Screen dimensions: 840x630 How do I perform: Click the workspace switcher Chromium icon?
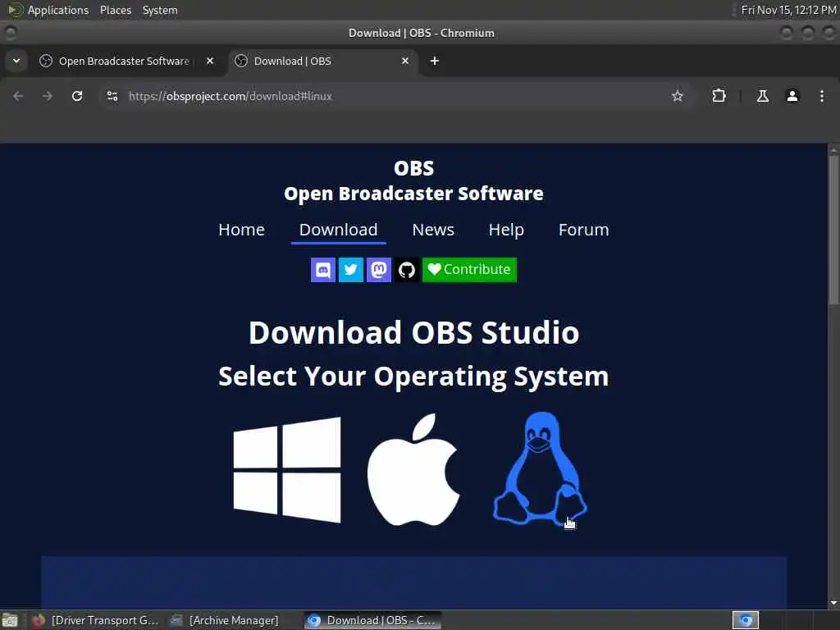click(x=746, y=620)
